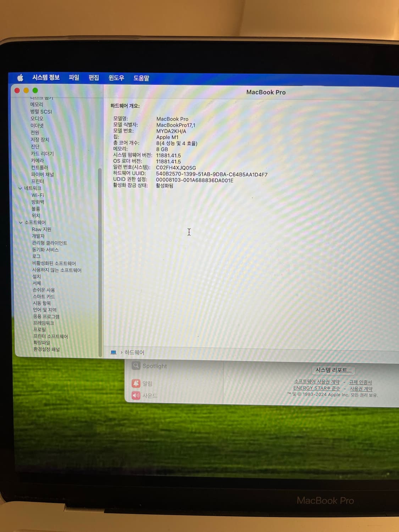399x532 pixels.
Task: Select 응용 프로그램 in the sidebar
Action: 46,316
